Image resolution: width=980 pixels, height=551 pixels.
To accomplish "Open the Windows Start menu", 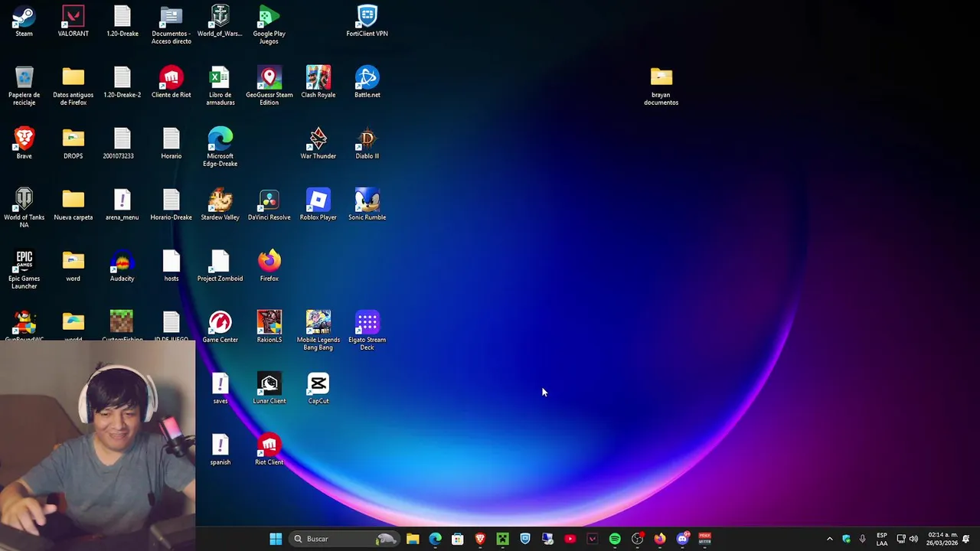I will click(276, 539).
